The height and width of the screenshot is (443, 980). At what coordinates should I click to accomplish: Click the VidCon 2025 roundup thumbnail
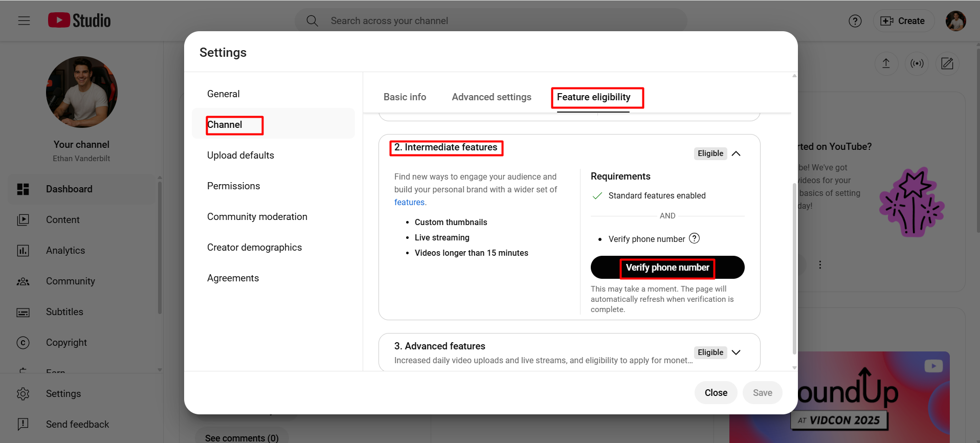(839, 397)
